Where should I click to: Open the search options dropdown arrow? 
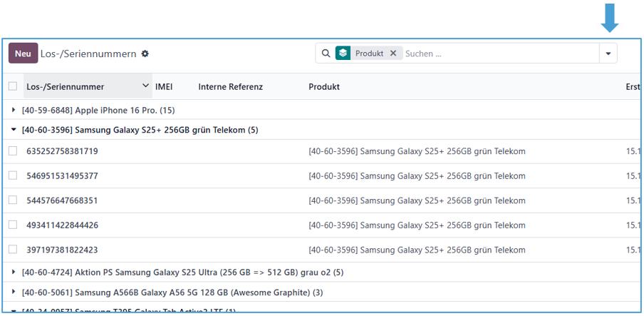[608, 53]
